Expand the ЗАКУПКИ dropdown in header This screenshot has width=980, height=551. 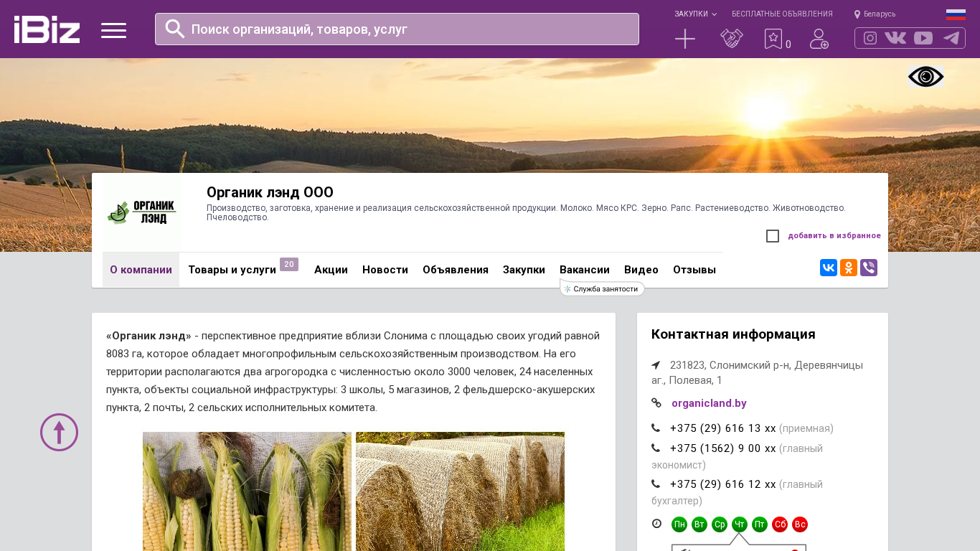(695, 14)
